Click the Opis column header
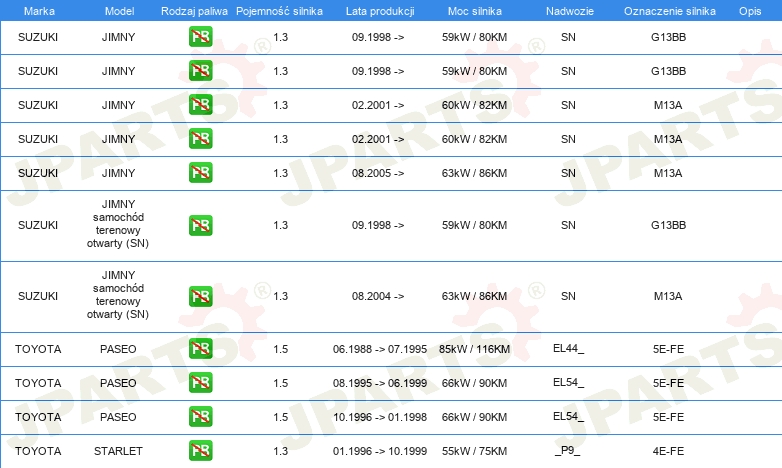This screenshot has width=782, height=468. tap(750, 11)
